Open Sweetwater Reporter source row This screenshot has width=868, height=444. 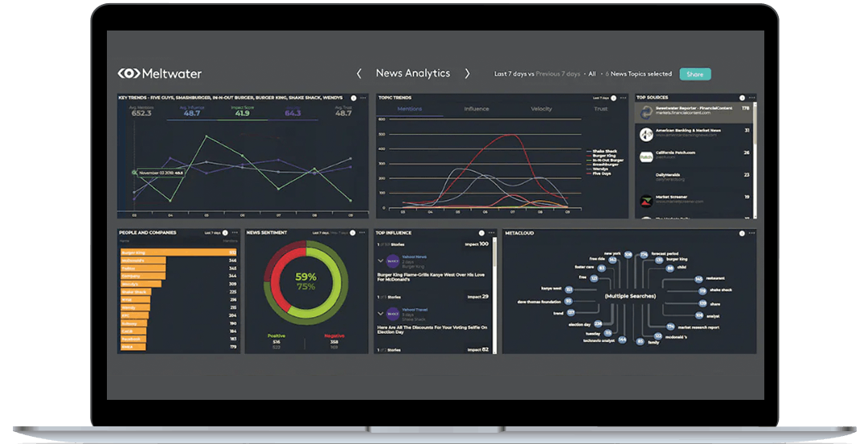(693, 112)
